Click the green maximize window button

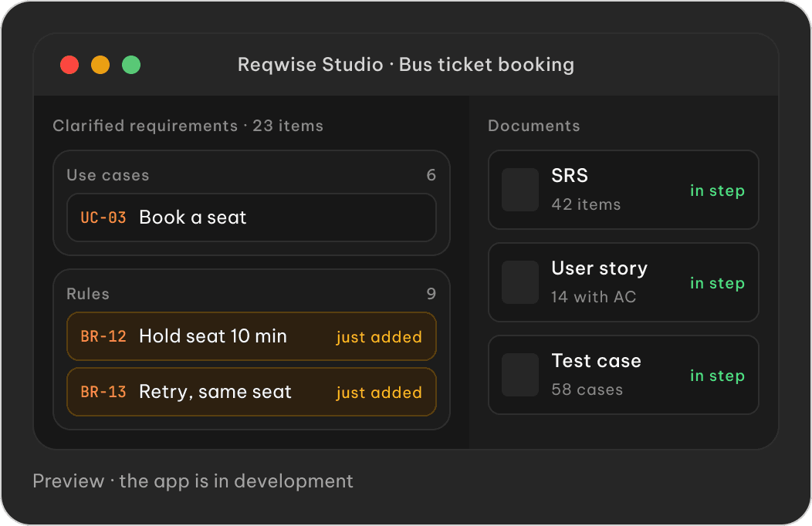point(131,65)
